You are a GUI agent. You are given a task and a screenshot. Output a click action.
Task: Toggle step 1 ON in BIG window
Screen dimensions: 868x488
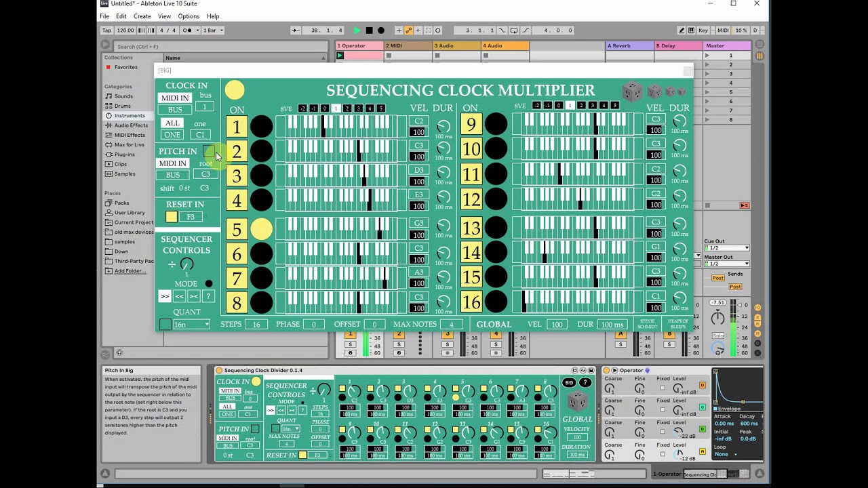tap(237, 127)
